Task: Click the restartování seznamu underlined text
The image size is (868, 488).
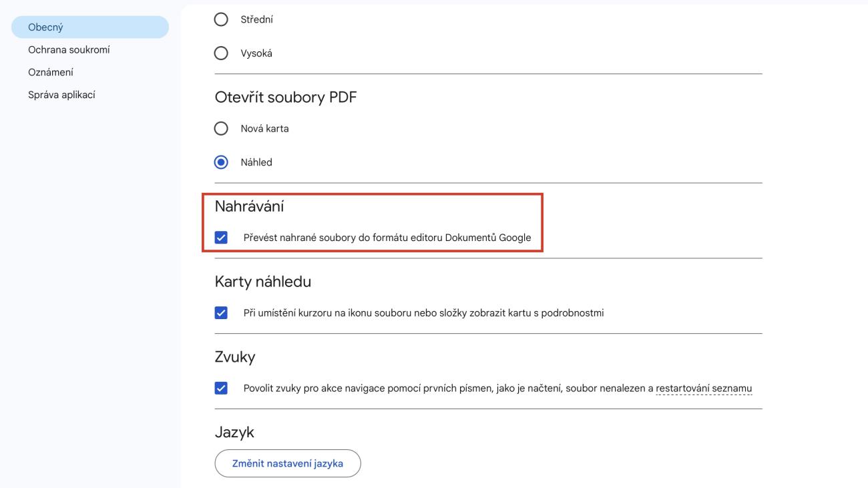Action: pyautogui.click(x=704, y=389)
